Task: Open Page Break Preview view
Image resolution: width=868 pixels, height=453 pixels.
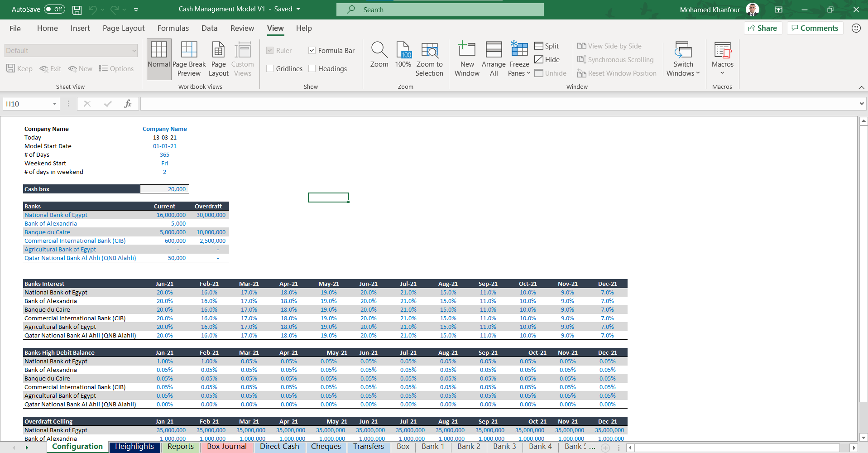Action: pyautogui.click(x=189, y=60)
